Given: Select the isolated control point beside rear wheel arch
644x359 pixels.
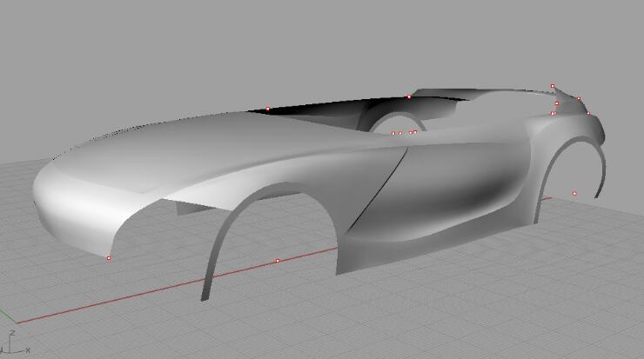Looking at the screenshot, I should (574, 193).
